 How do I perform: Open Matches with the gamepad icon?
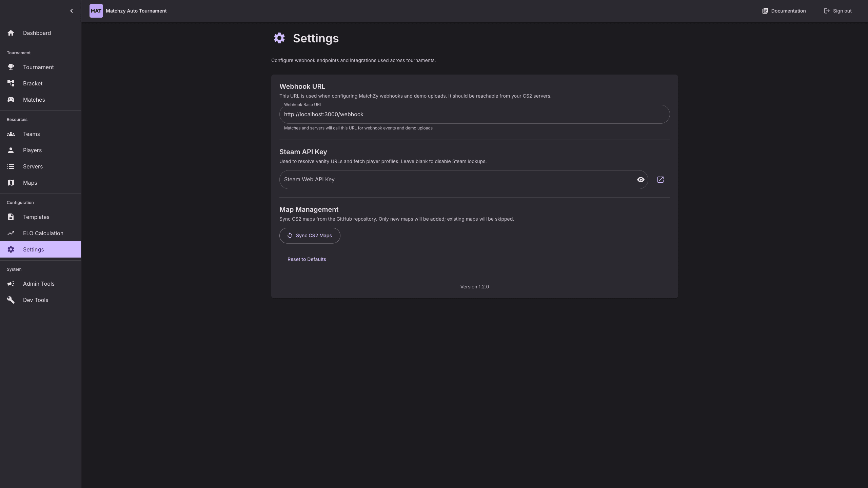pyautogui.click(x=11, y=100)
